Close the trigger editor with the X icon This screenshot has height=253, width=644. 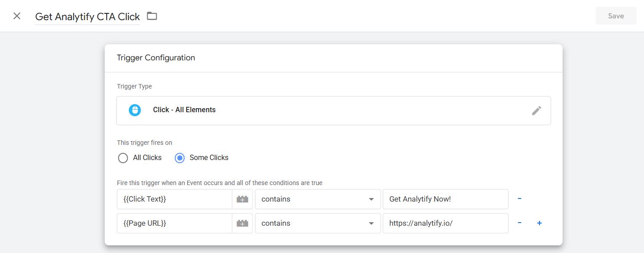[x=17, y=16]
